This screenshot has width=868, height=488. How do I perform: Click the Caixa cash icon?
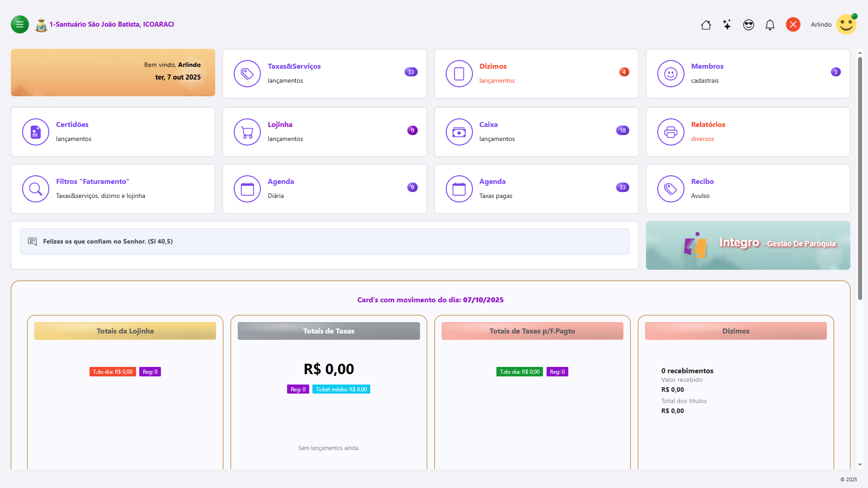(x=459, y=132)
